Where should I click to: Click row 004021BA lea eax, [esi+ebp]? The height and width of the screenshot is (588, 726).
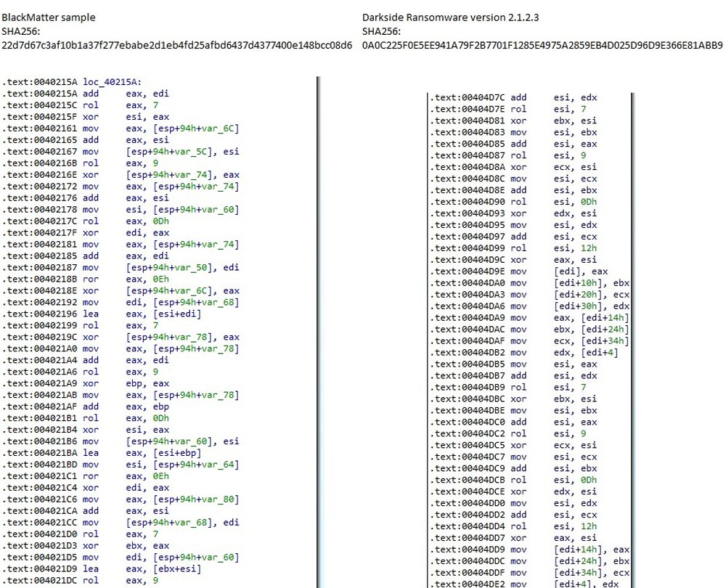point(102,453)
